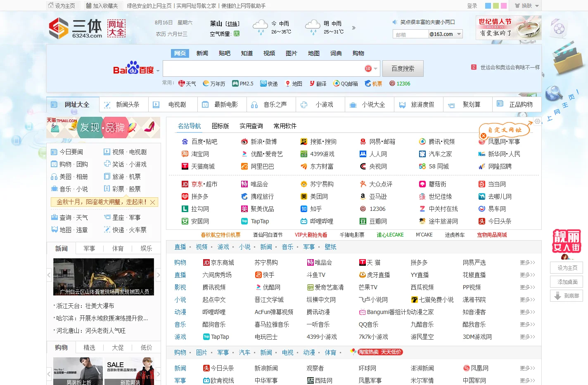Select the 新闻 search tab
Screen dimensions: 588x385
(202, 53)
